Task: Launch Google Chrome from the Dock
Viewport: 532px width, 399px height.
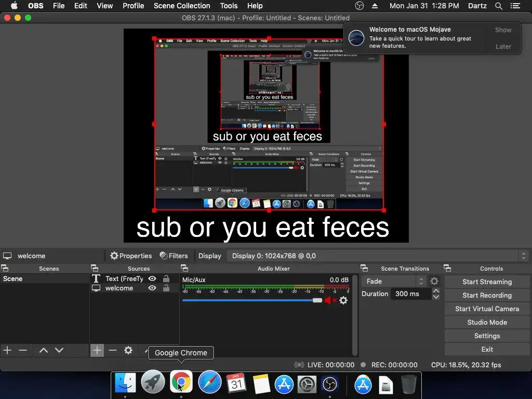Action: tap(181, 382)
